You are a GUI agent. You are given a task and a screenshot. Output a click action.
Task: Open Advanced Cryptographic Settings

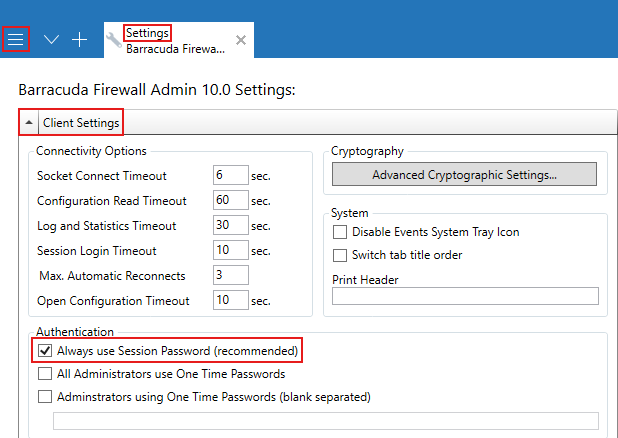pos(464,175)
